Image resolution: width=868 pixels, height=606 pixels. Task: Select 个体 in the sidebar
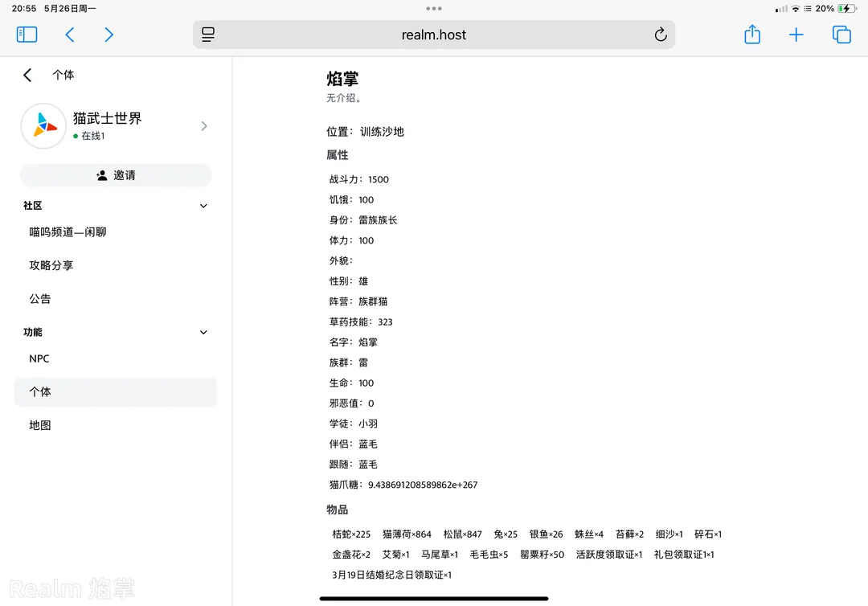tap(116, 392)
